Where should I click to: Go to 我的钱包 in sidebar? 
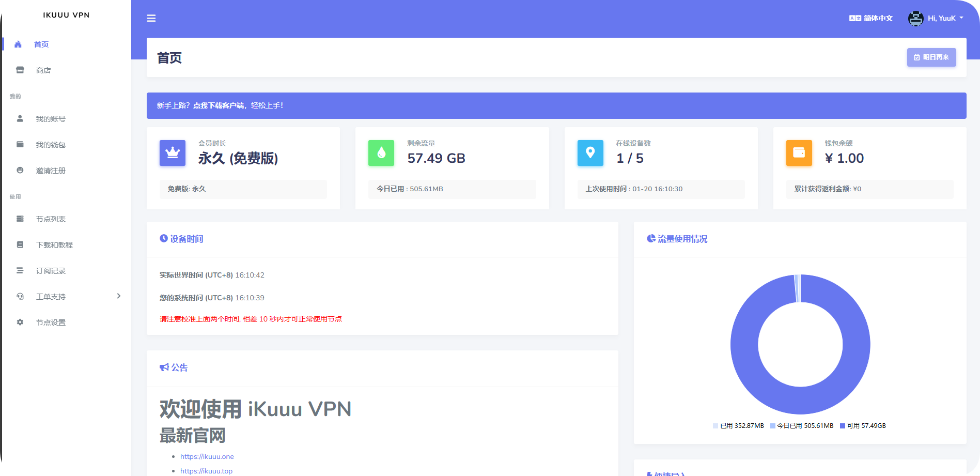point(51,145)
